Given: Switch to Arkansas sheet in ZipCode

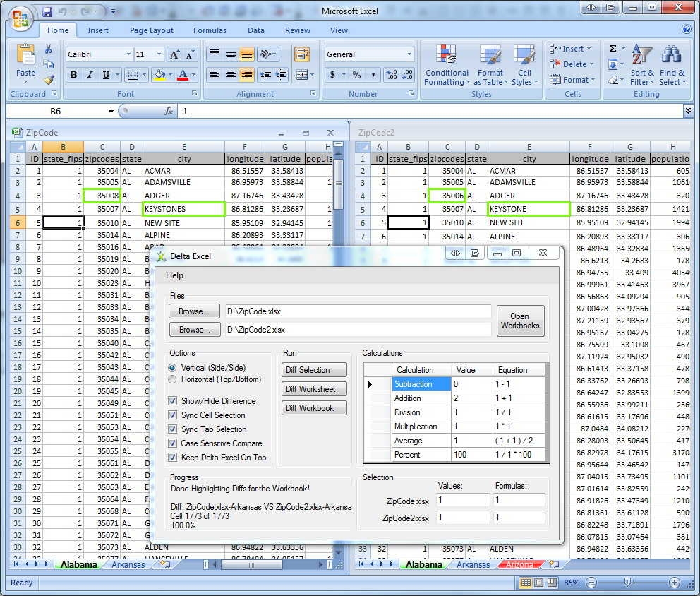Looking at the screenshot, I should coord(128,564).
